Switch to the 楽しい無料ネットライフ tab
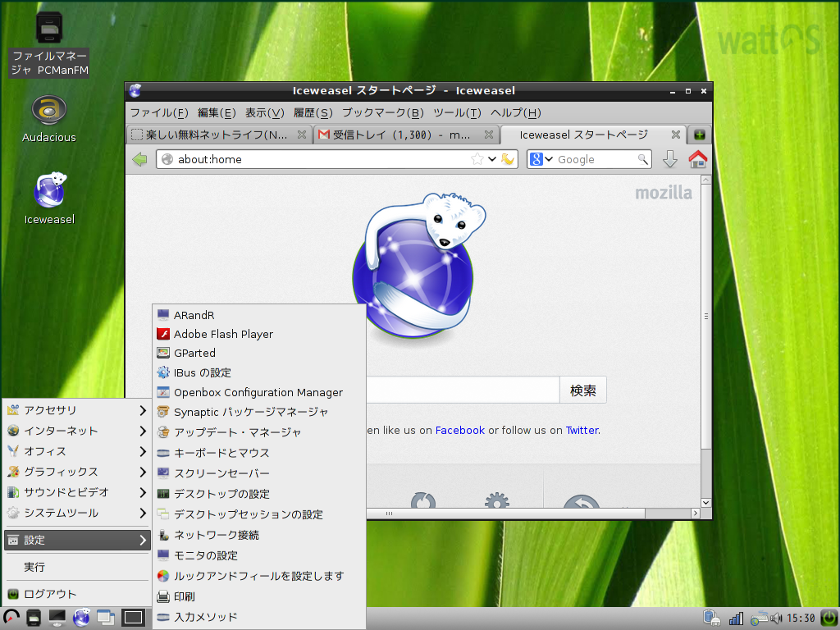 point(218,135)
